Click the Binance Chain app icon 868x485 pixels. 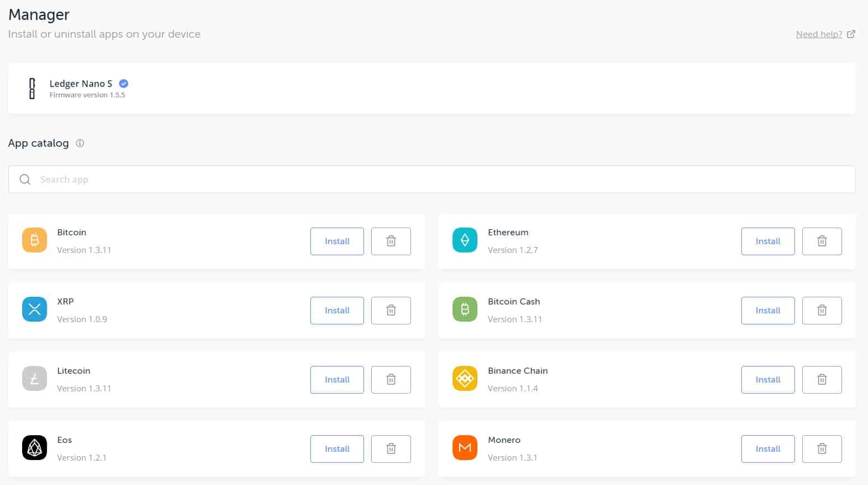(x=465, y=379)
